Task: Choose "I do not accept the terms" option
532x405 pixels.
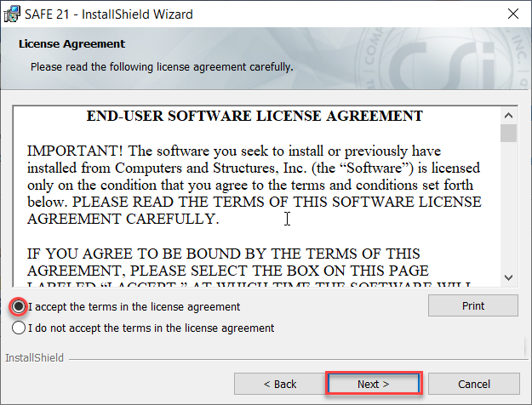Action: coord(19,328)
